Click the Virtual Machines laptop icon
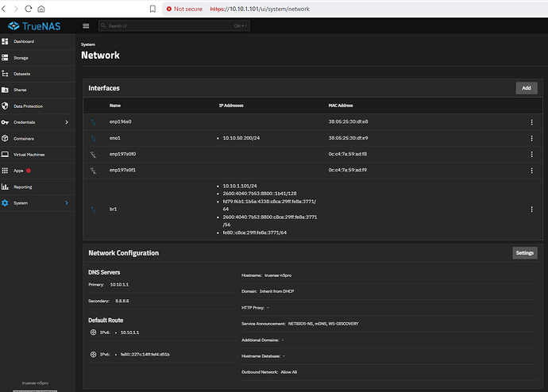Viewport: 548px width, 392px height. click(x=5, y=154)
